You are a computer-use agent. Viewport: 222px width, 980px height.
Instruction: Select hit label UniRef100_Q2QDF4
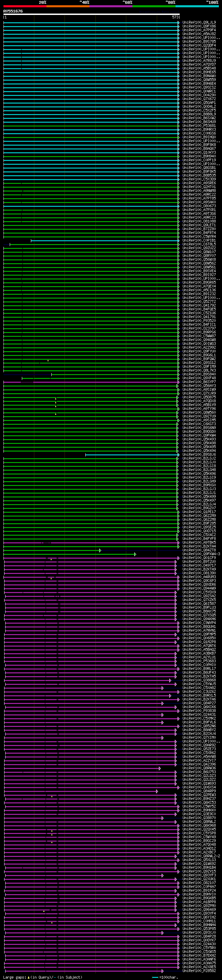[199, 45]
